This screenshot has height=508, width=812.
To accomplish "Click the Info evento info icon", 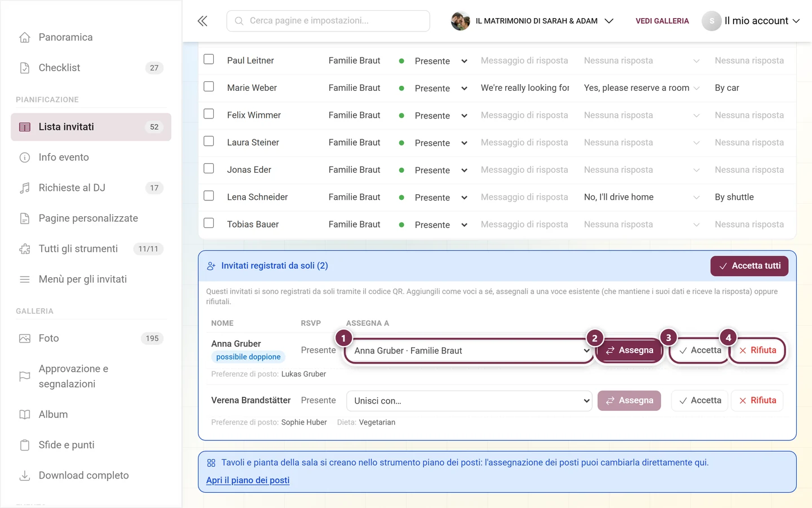I will point(25,157).
